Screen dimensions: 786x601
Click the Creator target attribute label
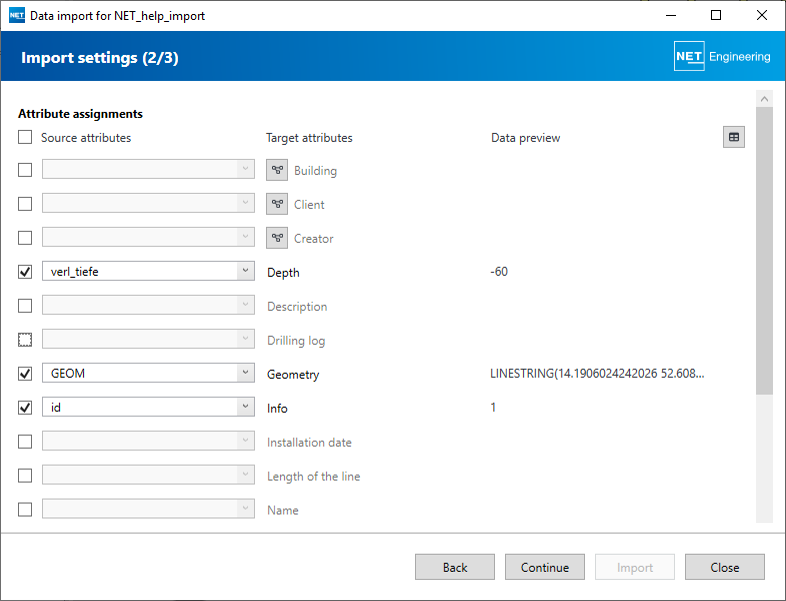(313, 239)
